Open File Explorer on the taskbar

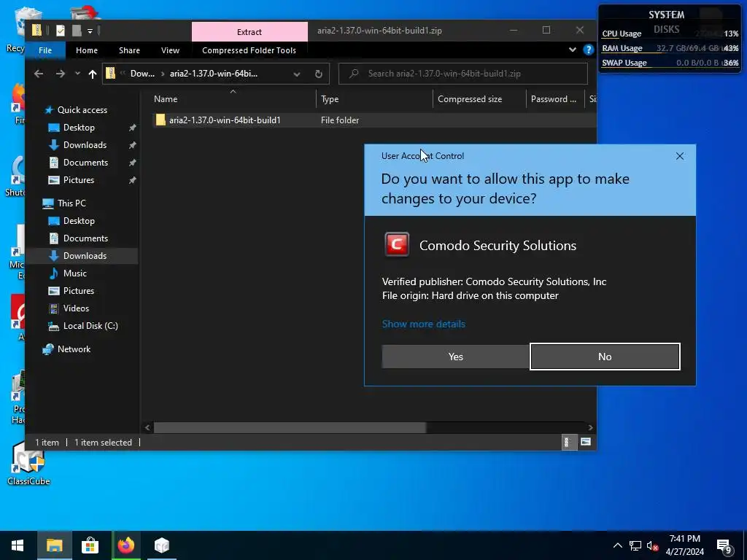click(x=54, y=545)
